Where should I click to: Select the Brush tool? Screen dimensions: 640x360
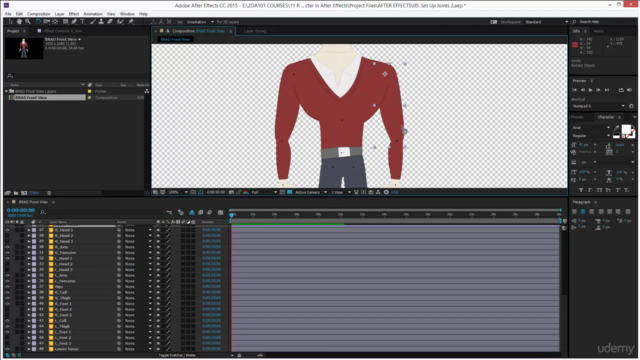coord(93,22)
